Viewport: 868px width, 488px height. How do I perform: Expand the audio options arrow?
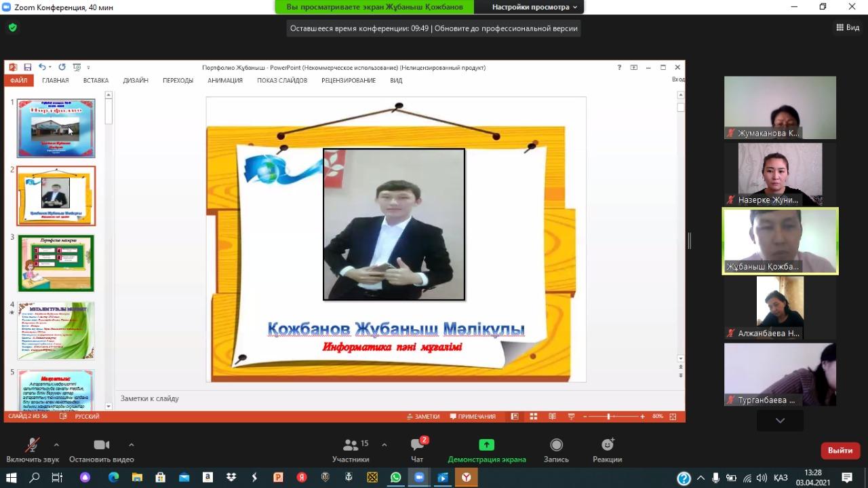click(56, 445)
